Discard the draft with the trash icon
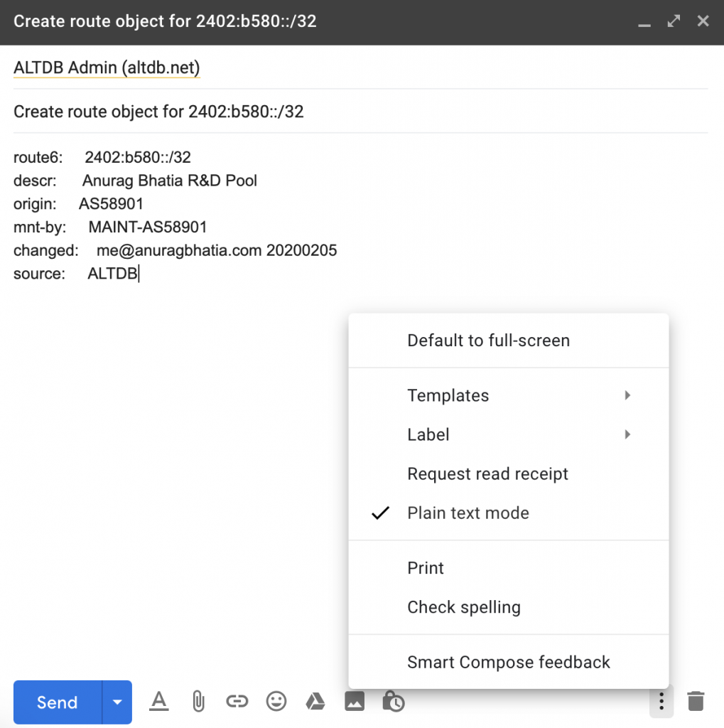 pos(696,701)
